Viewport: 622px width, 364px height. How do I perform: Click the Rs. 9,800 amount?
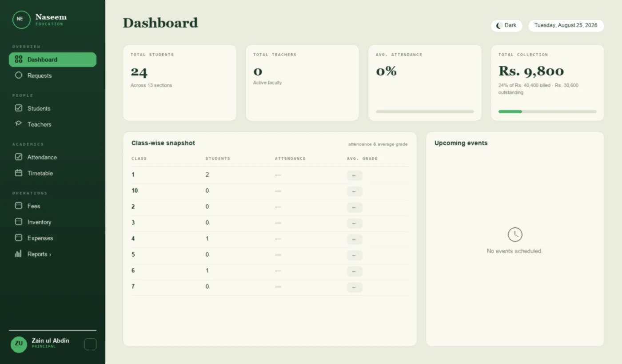click(x=531, y=71)
